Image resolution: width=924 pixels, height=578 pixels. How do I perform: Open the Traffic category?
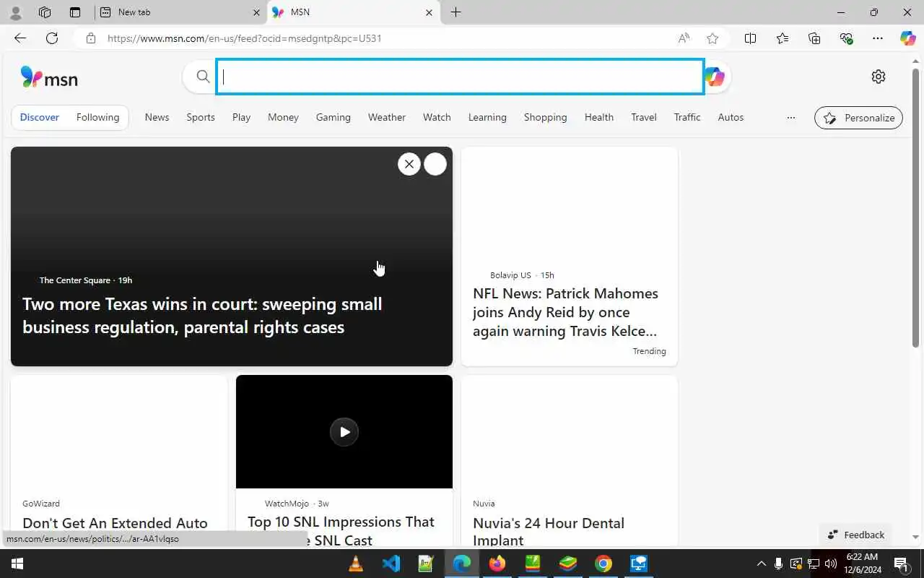point(687,117)
